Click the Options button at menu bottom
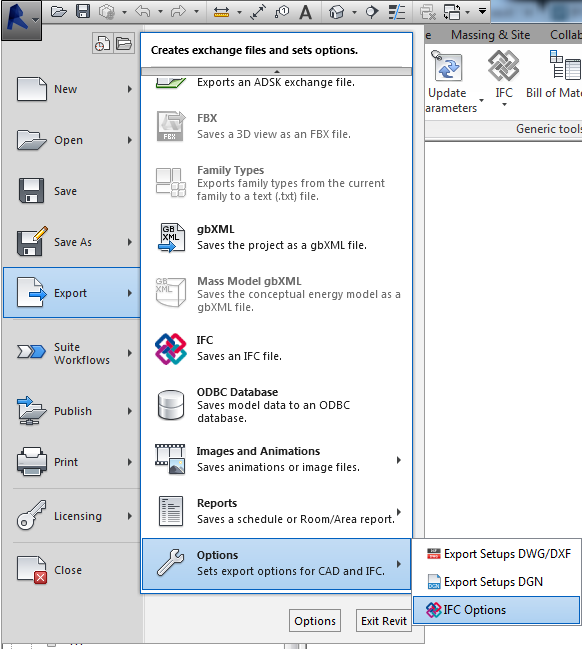 (x=315, y=621)
